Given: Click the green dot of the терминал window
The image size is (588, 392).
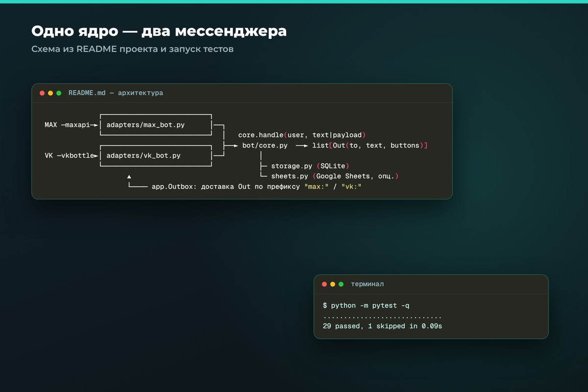Looking at the screenshot, I should coord(341,284).
